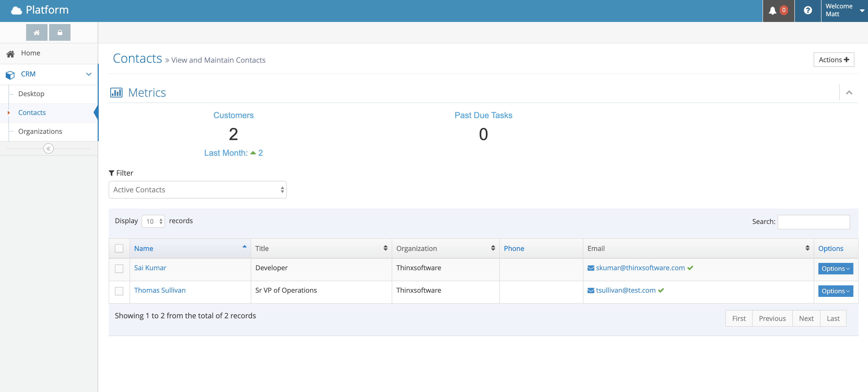Click the notification bell icon
The image size is (868, 392).
point(772,10)
